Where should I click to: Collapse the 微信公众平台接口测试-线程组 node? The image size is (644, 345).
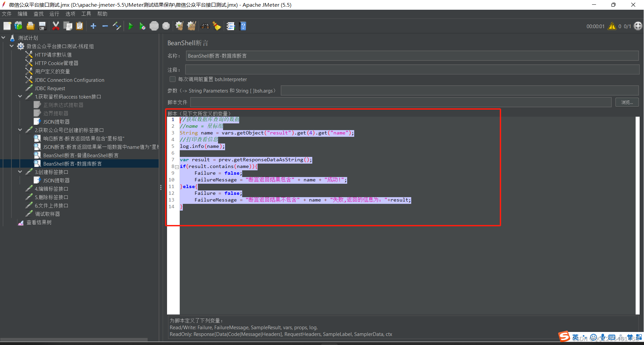click(12, 46)
